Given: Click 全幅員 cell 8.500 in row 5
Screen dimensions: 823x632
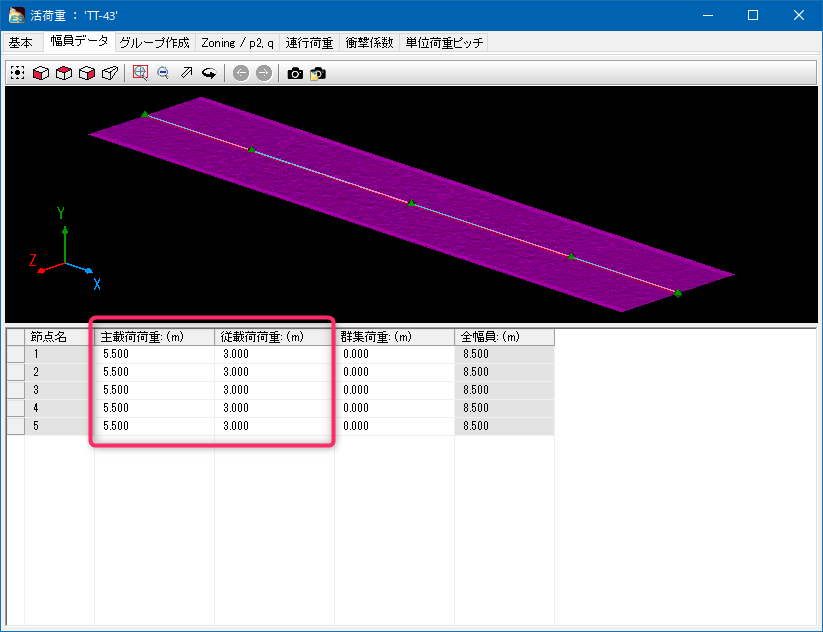Looking at the screenshot, I should (x=505, y=426).
